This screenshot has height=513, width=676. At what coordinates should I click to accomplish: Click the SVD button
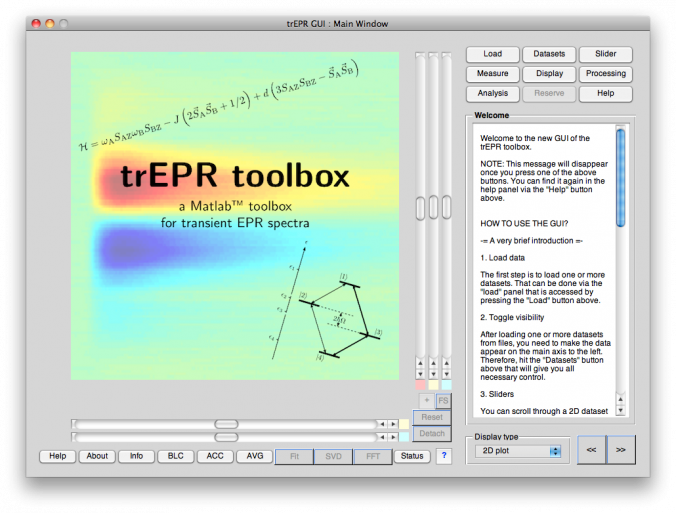(333, 456)
